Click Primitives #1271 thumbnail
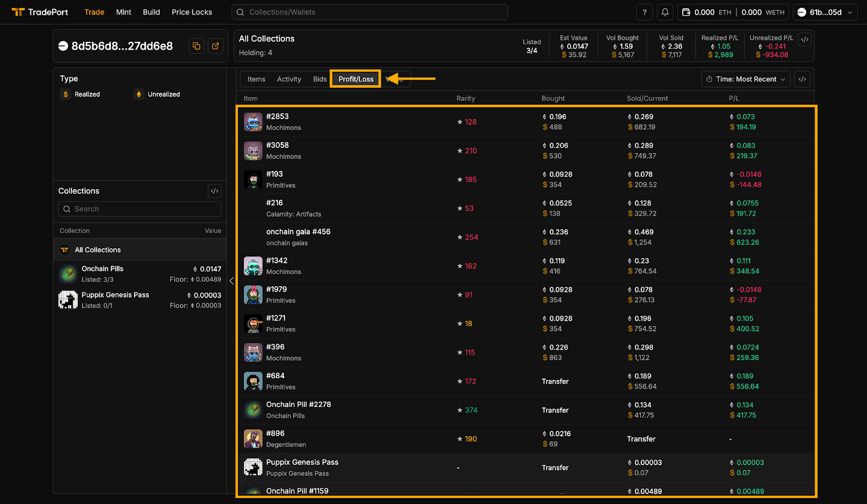 click(253, 324)
